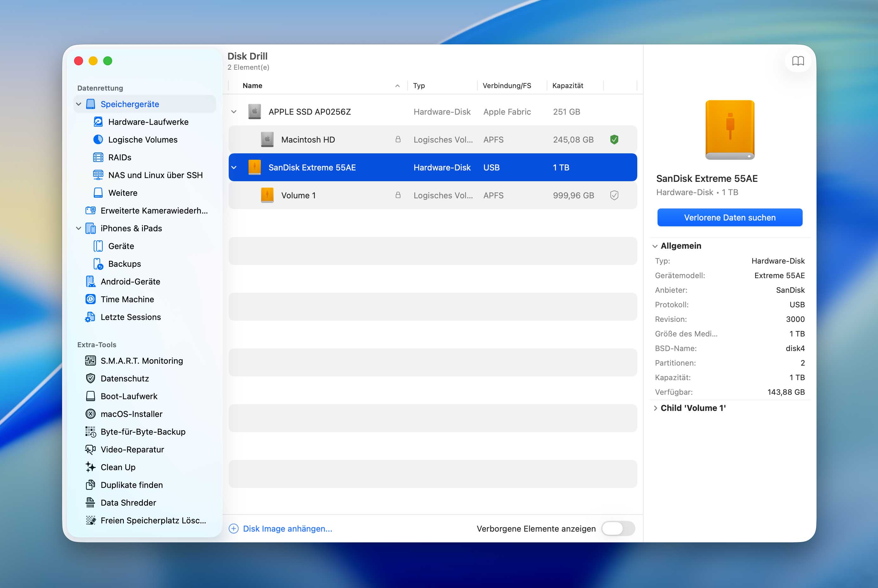Open the Erweiterte Kamerawiederherstellung camera icon
Viewport: 878px width, 588px height.
point(90,210)
